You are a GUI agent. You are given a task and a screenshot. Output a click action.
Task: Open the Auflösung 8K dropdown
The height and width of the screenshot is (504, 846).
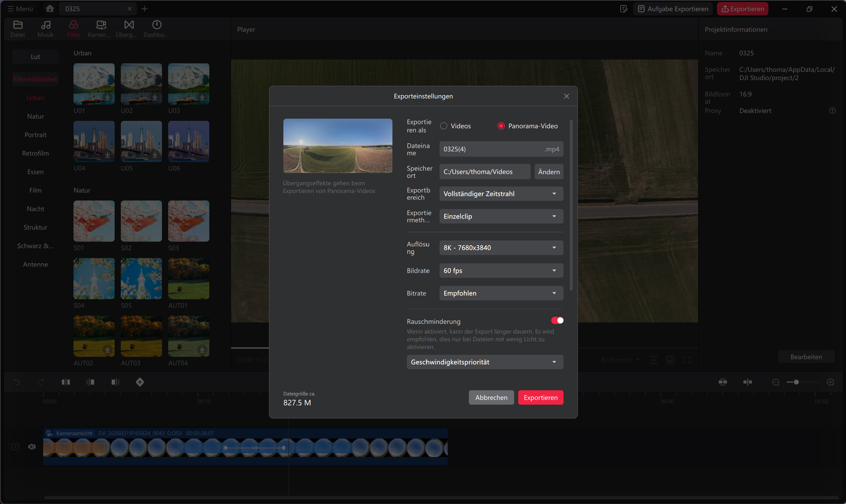pos(501,248)
